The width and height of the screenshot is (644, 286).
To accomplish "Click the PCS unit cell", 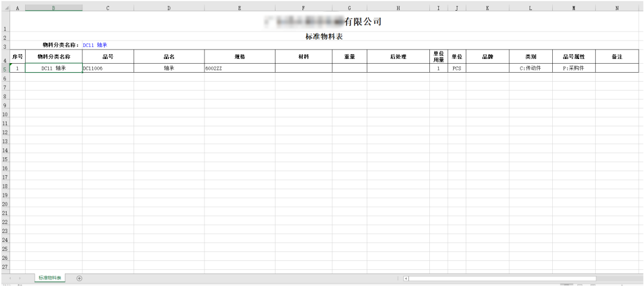I will pos(456,69).
